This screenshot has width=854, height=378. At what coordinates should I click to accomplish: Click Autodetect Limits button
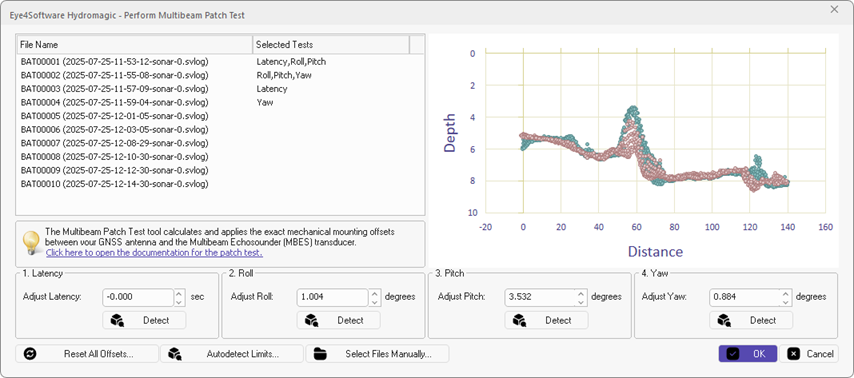pyautogui.click(x=231, y=353)
